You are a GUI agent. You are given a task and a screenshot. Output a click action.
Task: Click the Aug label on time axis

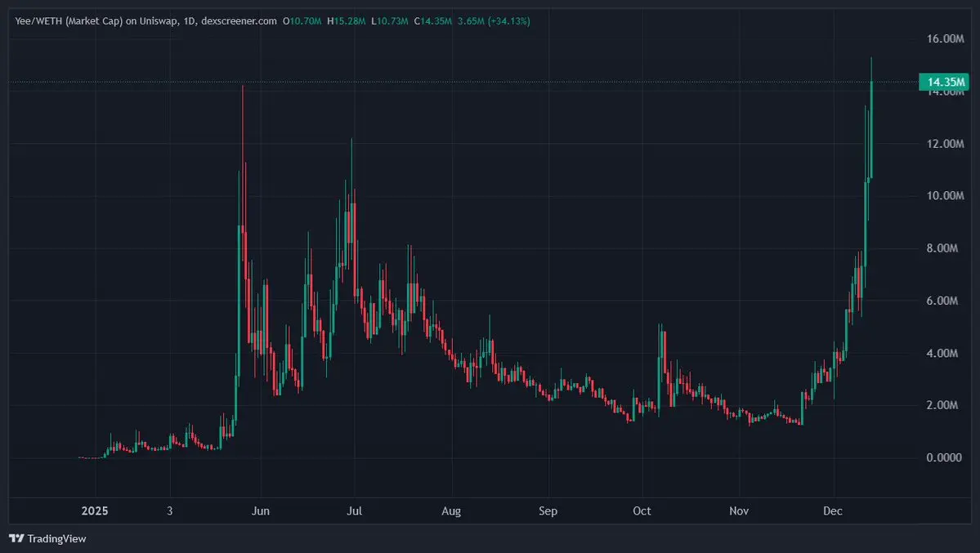[451, 511]
